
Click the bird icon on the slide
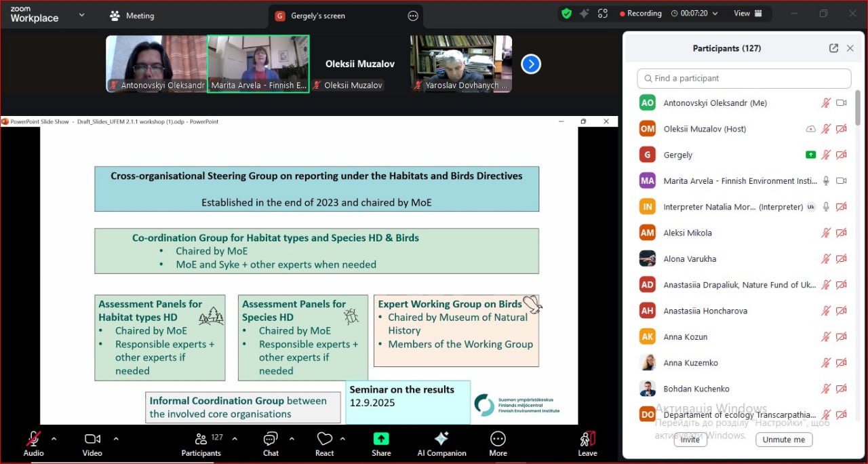point(533,305)
